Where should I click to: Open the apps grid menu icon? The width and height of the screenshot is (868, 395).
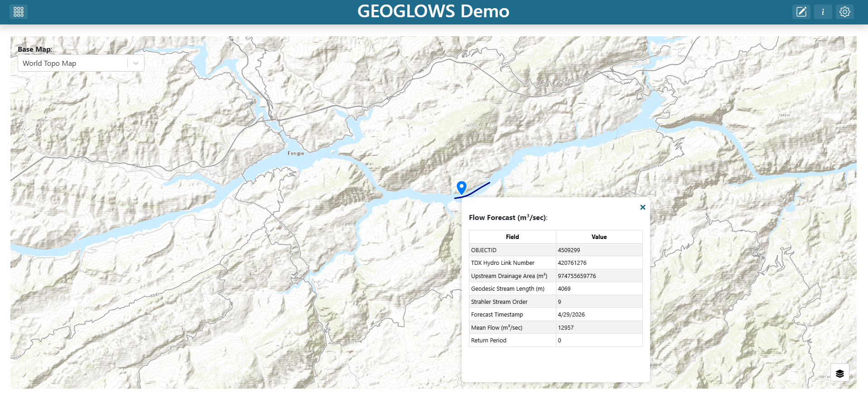coord(19,12)
